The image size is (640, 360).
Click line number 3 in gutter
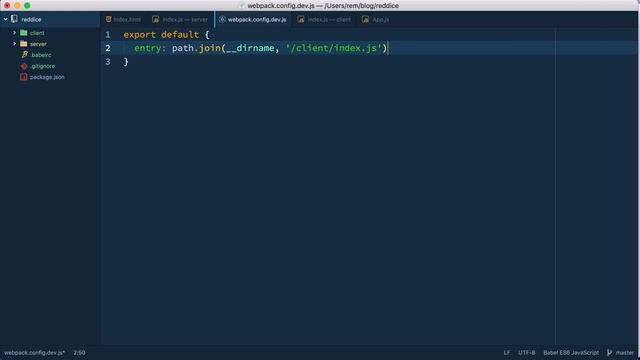pos(108,62)
